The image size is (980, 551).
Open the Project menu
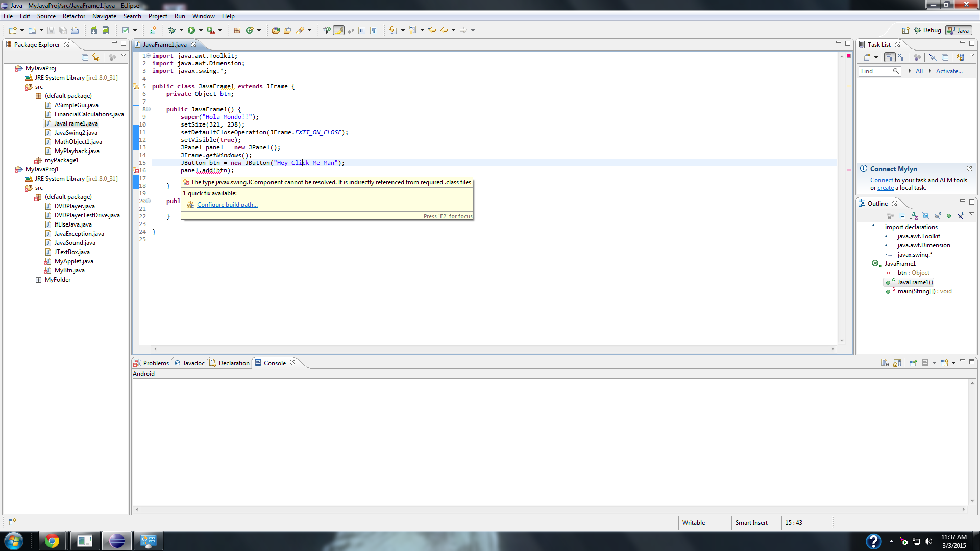(158, 16)
